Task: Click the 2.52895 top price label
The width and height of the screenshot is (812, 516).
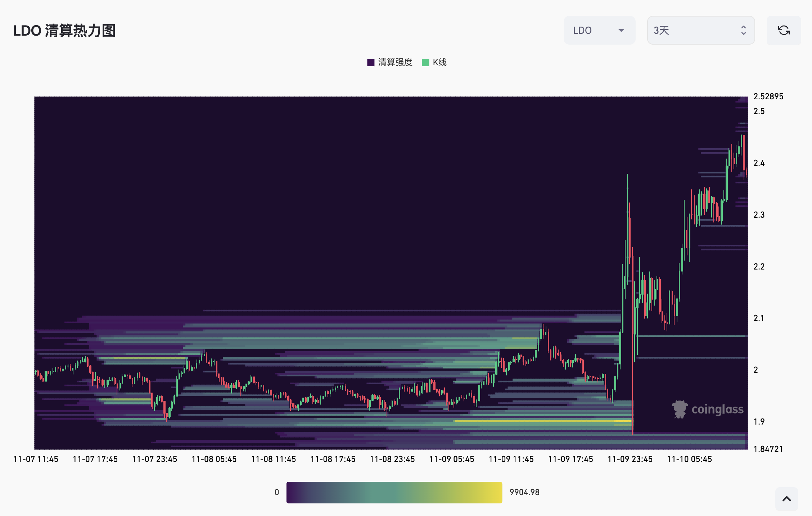Action: 768,96
